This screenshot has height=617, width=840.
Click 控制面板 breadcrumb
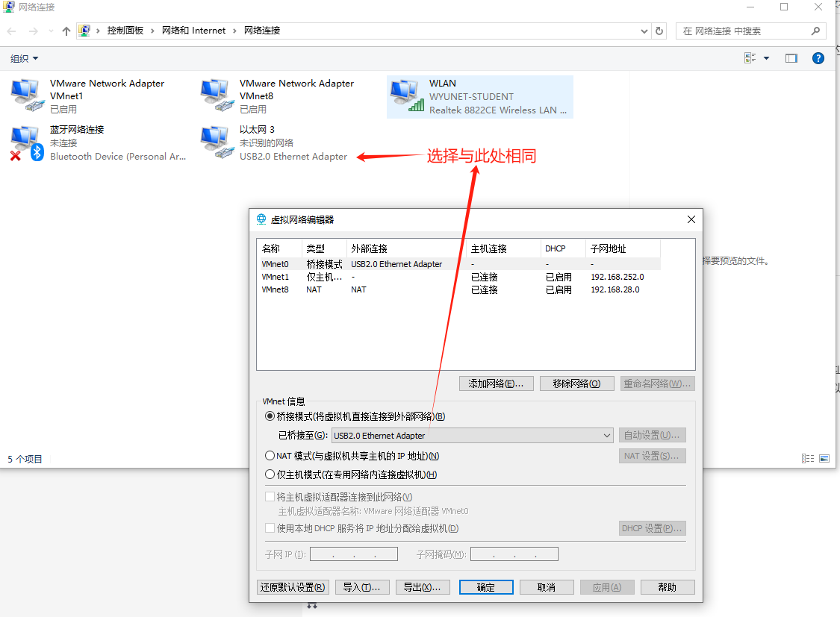125,31
